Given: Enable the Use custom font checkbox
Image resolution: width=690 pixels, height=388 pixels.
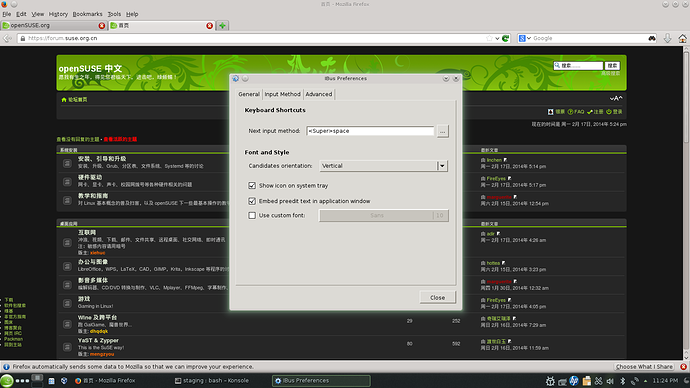Looking at the screenshot, I should click(x=252, y=215).
